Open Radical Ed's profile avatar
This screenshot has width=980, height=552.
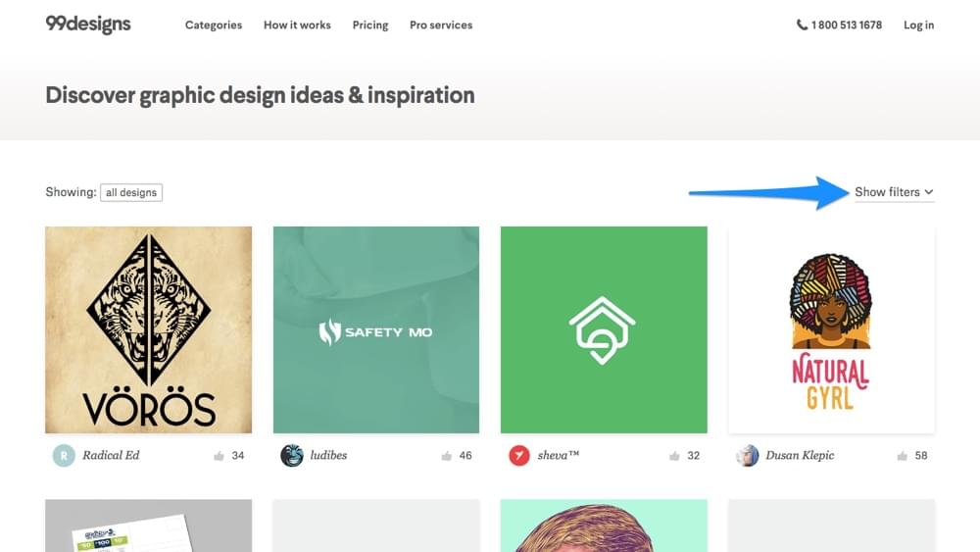[x=64, y=455]
